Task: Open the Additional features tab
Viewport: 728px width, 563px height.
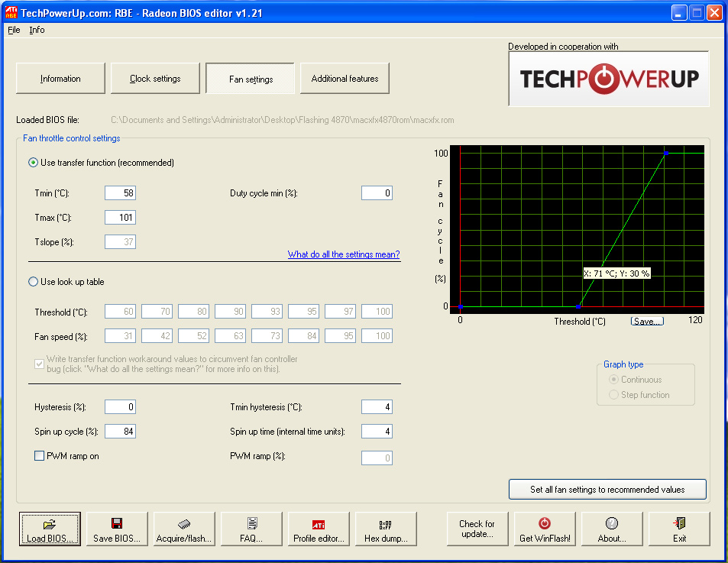Action: pyautogui.click(x=345, y=79)
